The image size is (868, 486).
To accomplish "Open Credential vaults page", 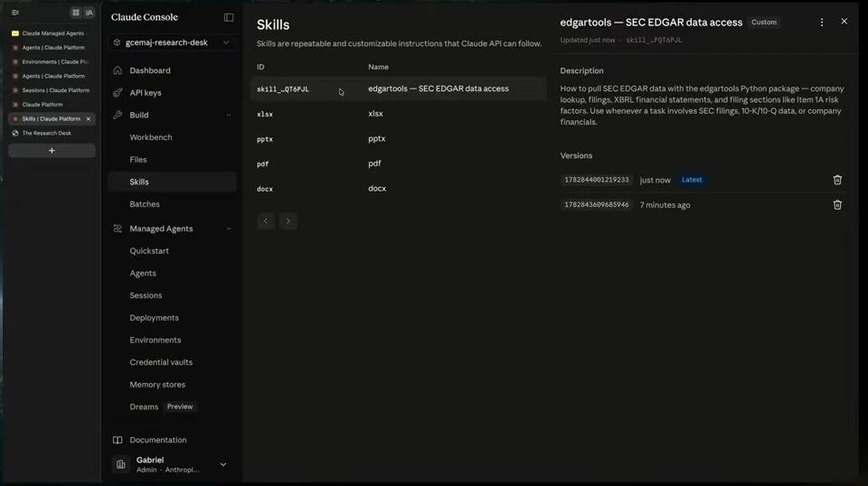I will [161, 362].
